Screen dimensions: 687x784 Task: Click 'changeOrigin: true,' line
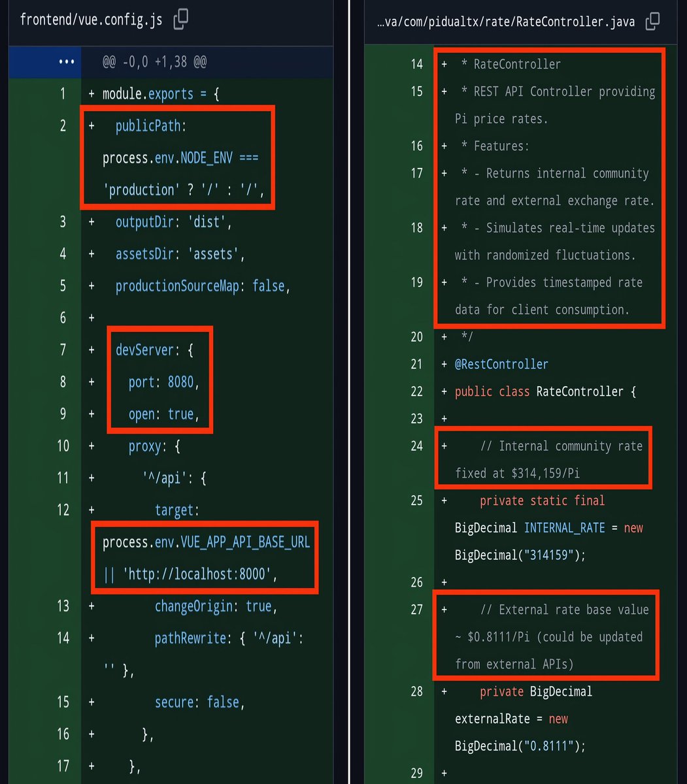click(x=216, y=606)
